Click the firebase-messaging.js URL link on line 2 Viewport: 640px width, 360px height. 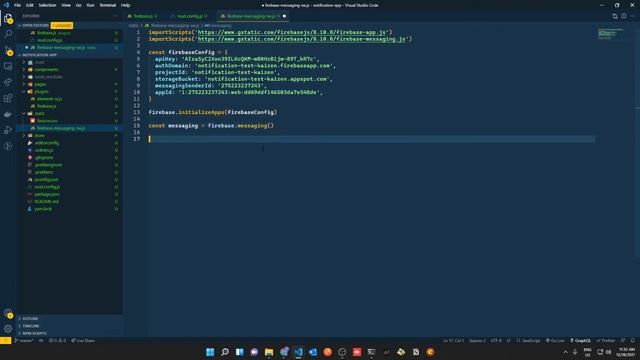pyautogui.click(x=302, y=39)
